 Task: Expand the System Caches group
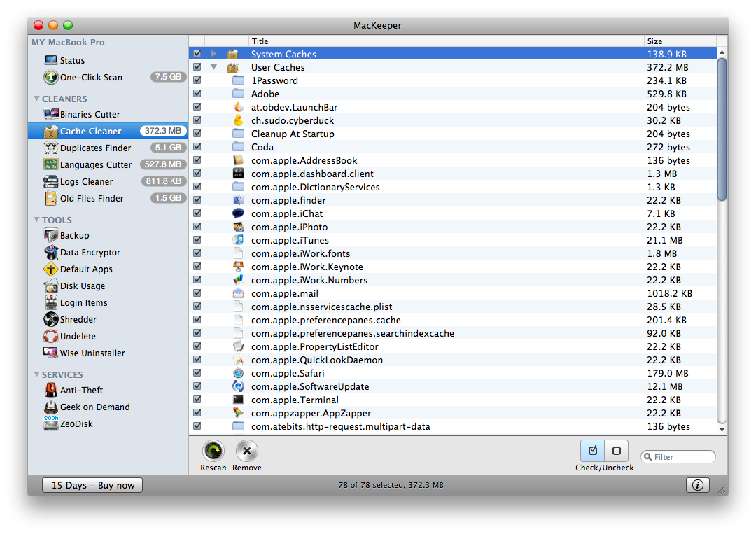coord(213,53)
